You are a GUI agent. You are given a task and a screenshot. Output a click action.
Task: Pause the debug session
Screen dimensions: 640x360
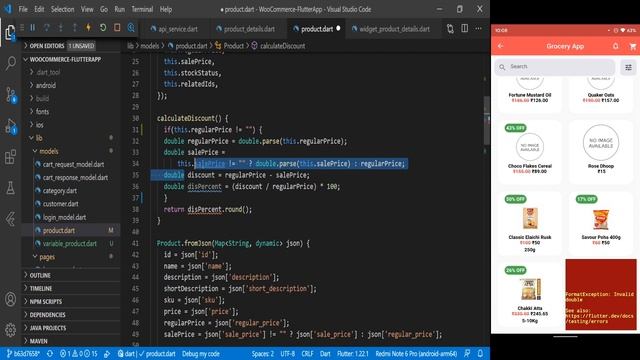click(x=33, y=28)
